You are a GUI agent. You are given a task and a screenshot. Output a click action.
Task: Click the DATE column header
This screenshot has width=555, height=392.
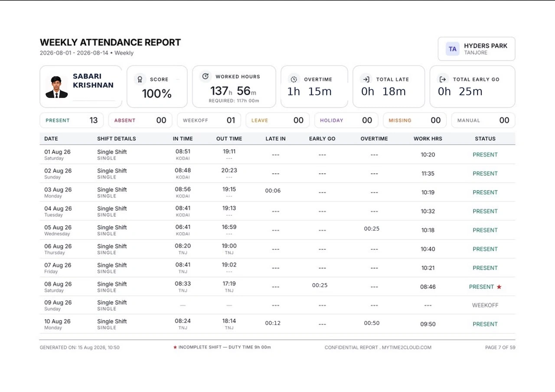[x=51, y=139]
